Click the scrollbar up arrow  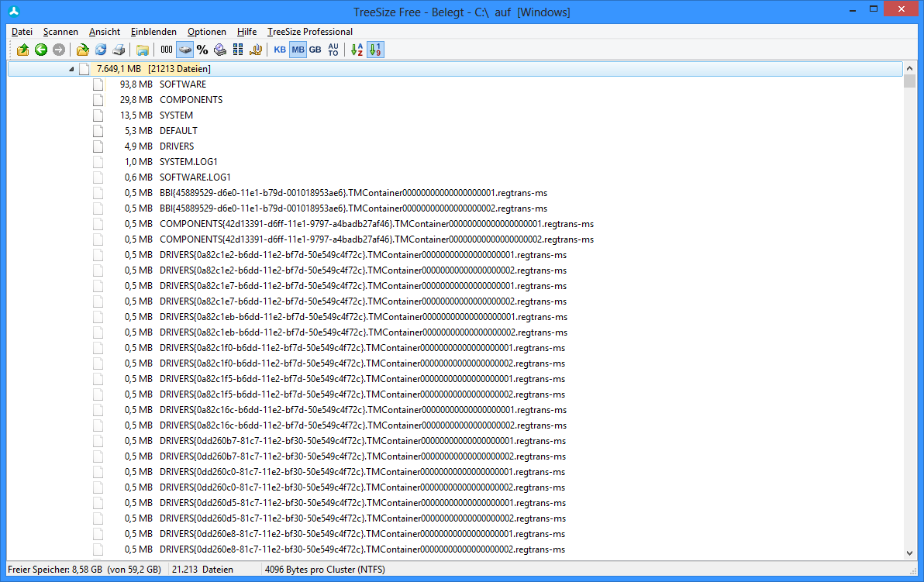pyautogui.click(x=909, y=68)
